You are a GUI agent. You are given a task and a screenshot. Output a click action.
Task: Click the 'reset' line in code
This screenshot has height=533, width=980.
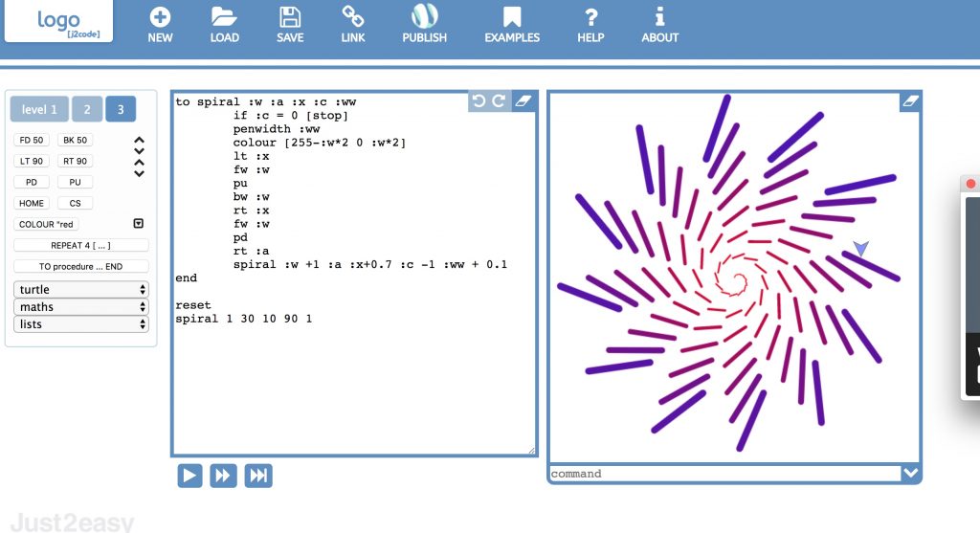click(x=193, y=305)
